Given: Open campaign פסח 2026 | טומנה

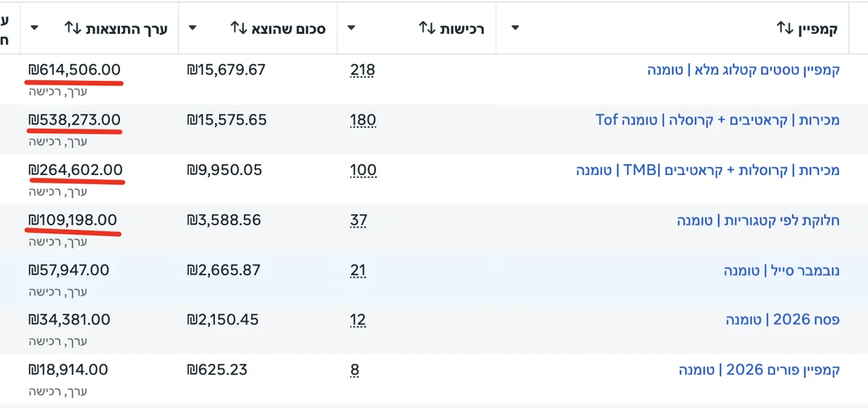Looking at the screenshot, I should 783,320.
